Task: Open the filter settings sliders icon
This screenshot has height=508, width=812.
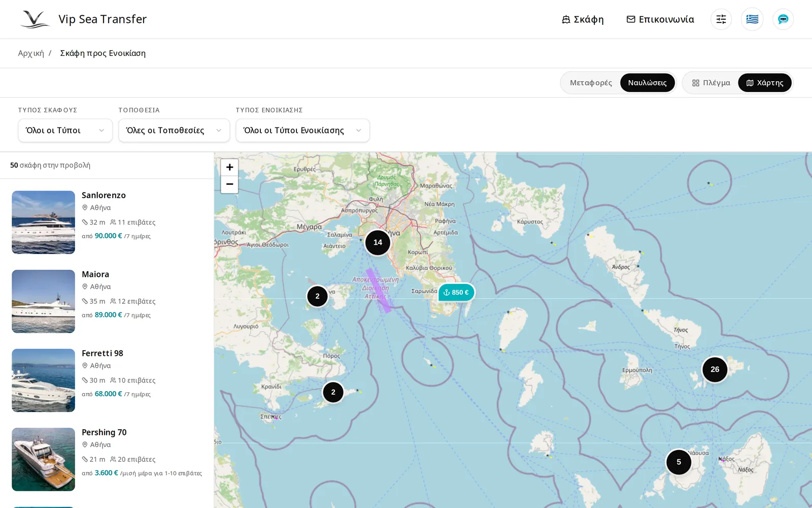Action: [721, 19]
